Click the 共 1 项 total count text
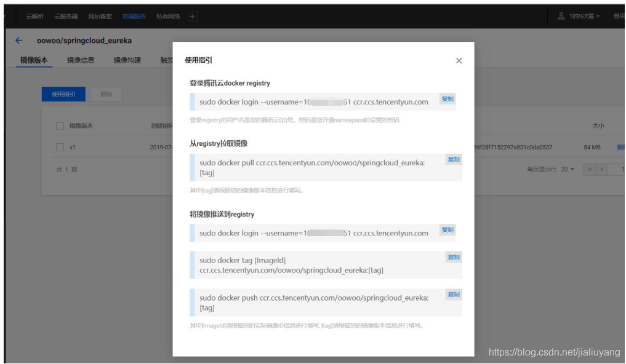This screenshot has height=364, width=626. 66,170
